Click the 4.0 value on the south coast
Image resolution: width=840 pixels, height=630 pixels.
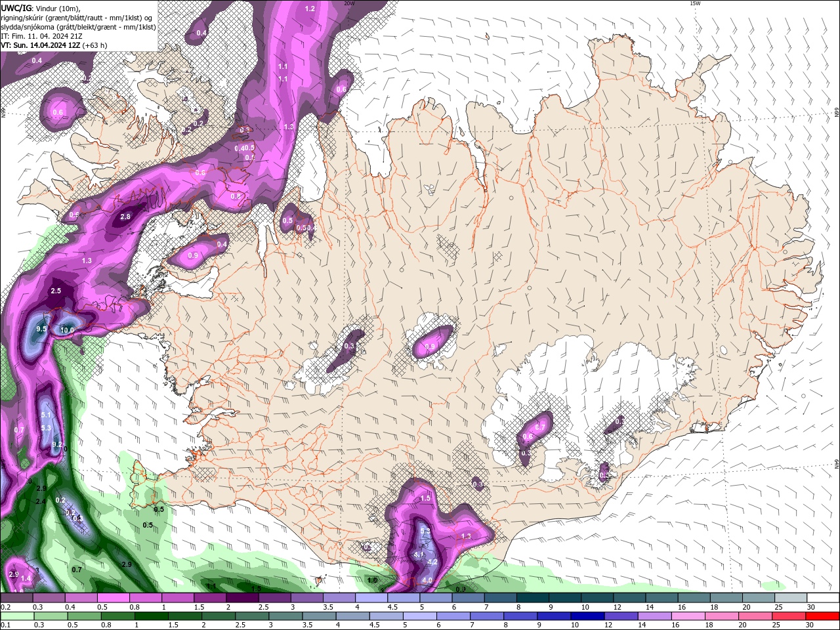point(427,580)
